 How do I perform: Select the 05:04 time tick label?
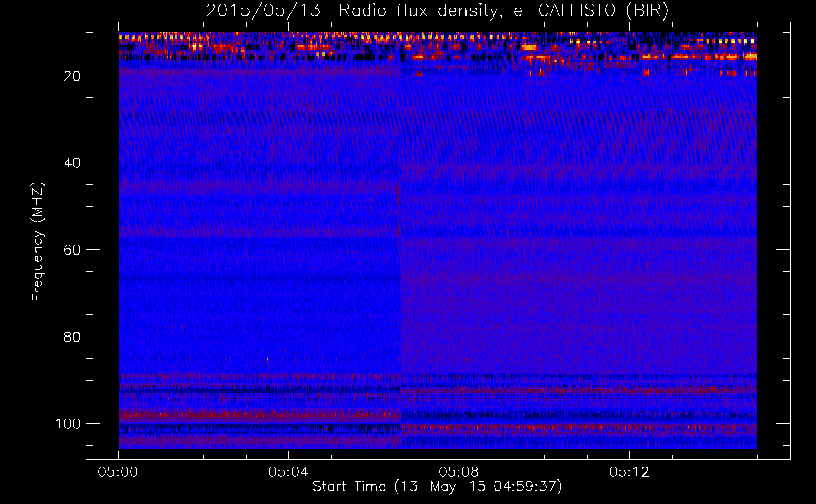pyautogui.click(x=288, y=472)
